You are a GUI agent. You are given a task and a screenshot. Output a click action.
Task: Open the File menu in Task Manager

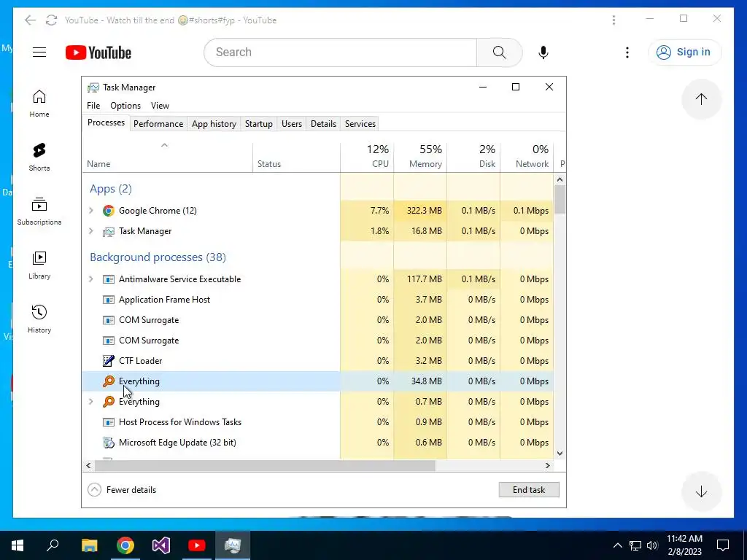[x=93, y=106]
